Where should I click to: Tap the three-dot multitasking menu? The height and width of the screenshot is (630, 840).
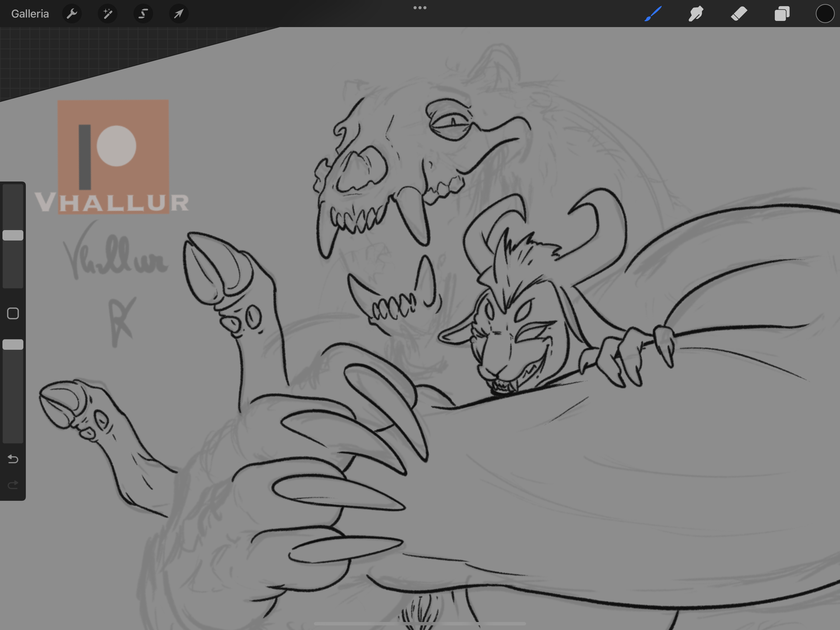tap(420, 8)
